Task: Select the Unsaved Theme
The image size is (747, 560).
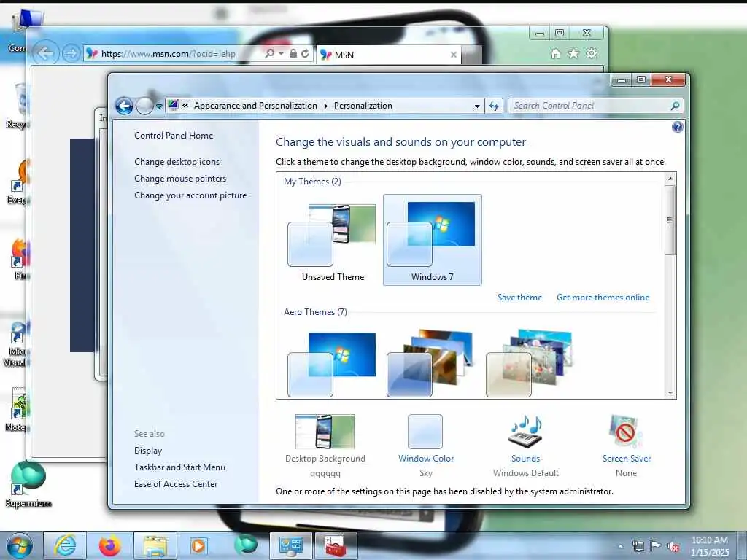Action: [333, 241]
